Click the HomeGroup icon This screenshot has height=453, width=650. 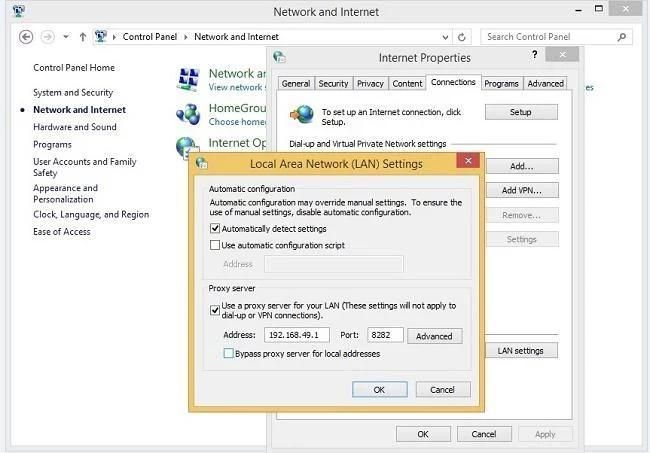pos(189,114)
